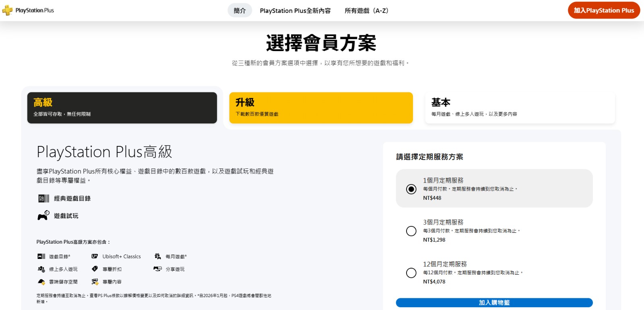644x310 pixels.
Task: Select the 3個月定期服務 radio button
Action: pos(411,231)
